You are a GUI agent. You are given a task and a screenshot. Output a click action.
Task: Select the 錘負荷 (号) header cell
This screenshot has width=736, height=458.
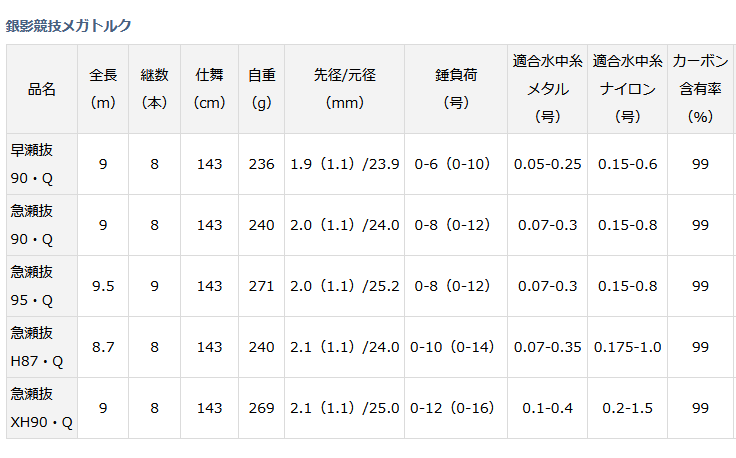click(x=456, y=89)
